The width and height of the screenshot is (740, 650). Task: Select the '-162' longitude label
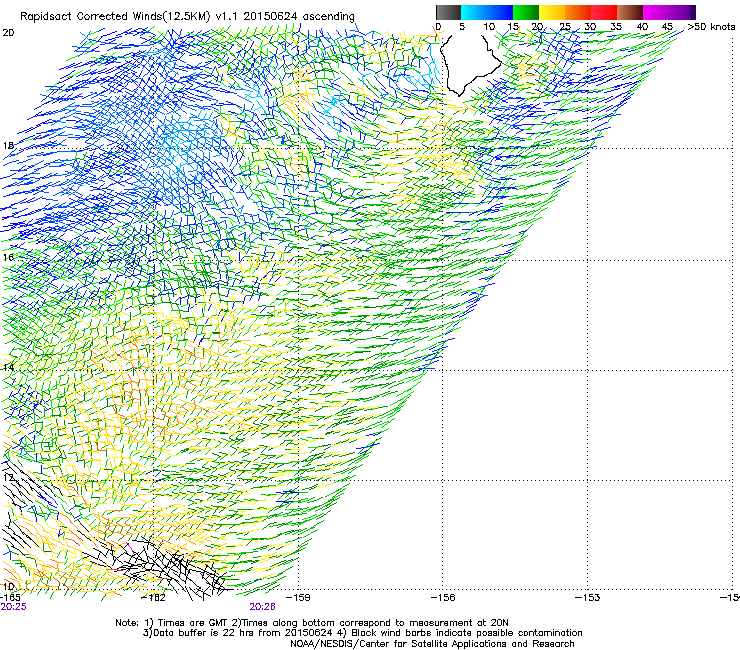(x=154, y=598)
